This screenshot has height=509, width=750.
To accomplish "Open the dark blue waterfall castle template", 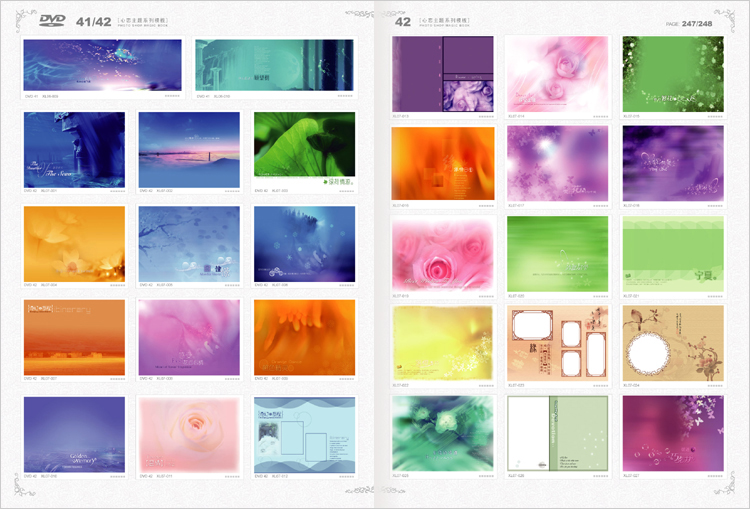I will [x=75, y=150].
